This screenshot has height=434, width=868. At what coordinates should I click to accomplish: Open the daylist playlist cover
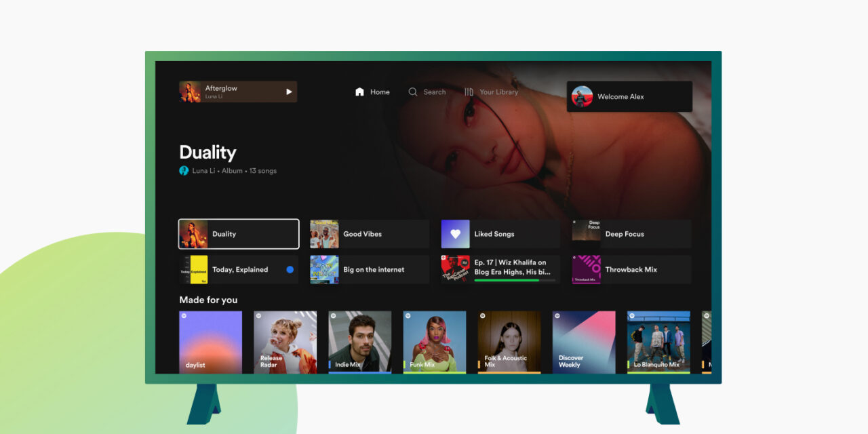point(210,342)
